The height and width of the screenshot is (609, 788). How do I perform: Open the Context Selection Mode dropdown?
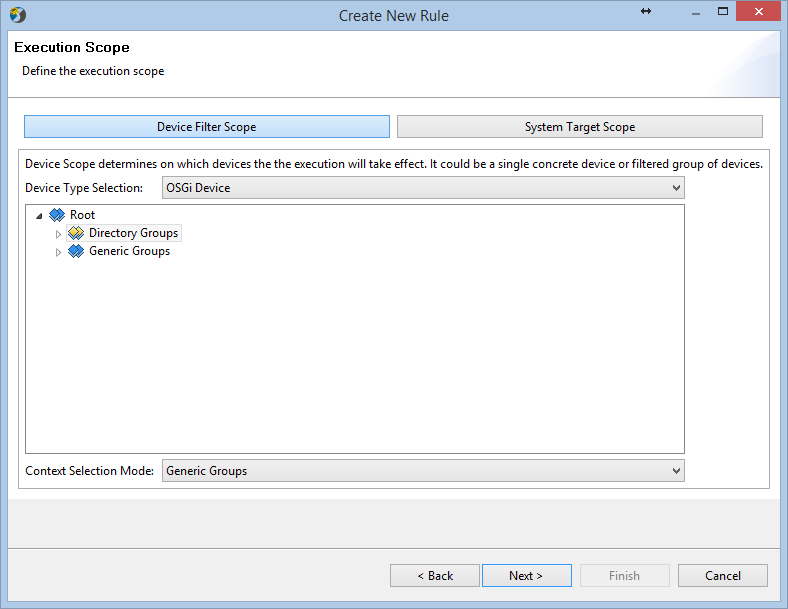423,471
